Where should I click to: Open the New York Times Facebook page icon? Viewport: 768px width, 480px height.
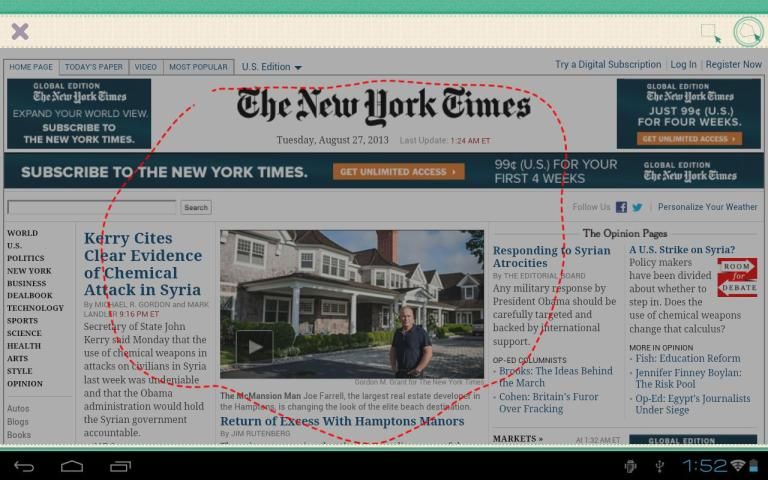click(x=621, y=207)
